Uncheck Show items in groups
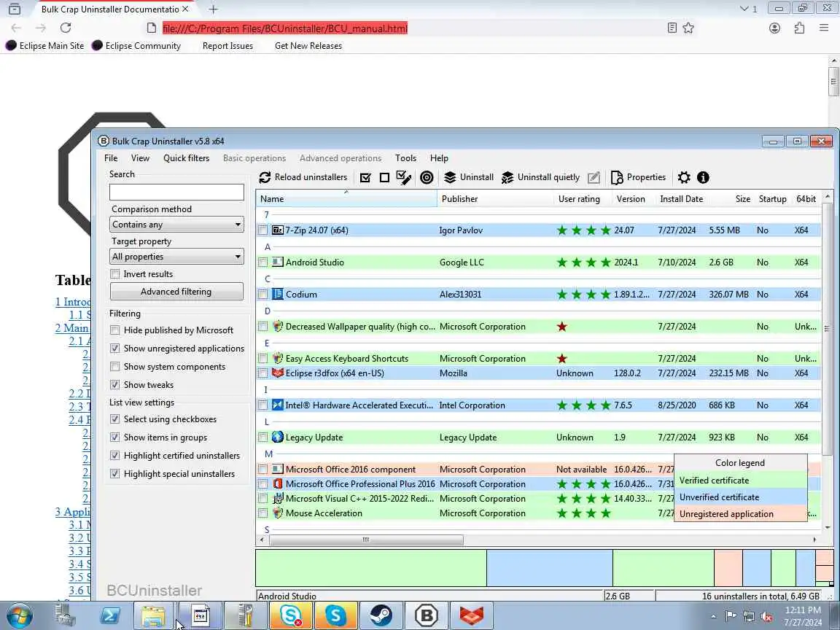Viewport: 840px width, 630px height. [x=114, y=437]
